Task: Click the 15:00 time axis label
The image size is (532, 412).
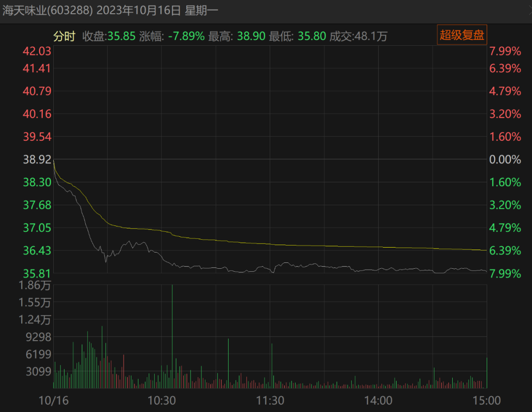Action: pyautogui.click(x=487, y=401)
